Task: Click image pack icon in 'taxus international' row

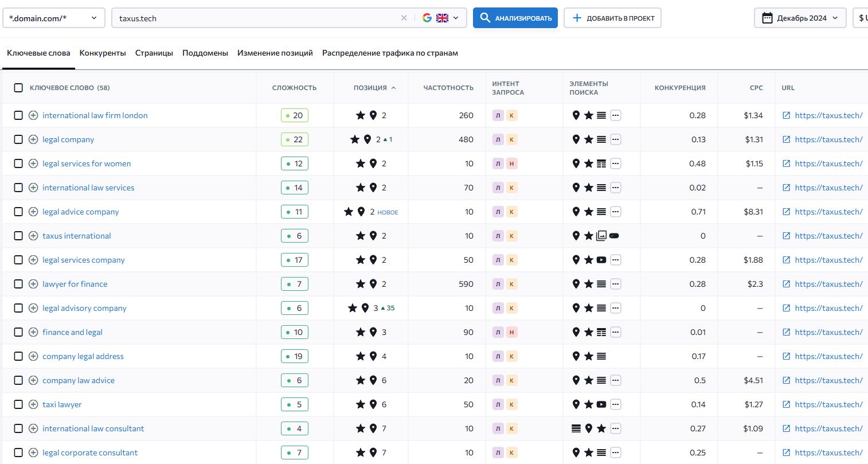Action: (601, 236)
